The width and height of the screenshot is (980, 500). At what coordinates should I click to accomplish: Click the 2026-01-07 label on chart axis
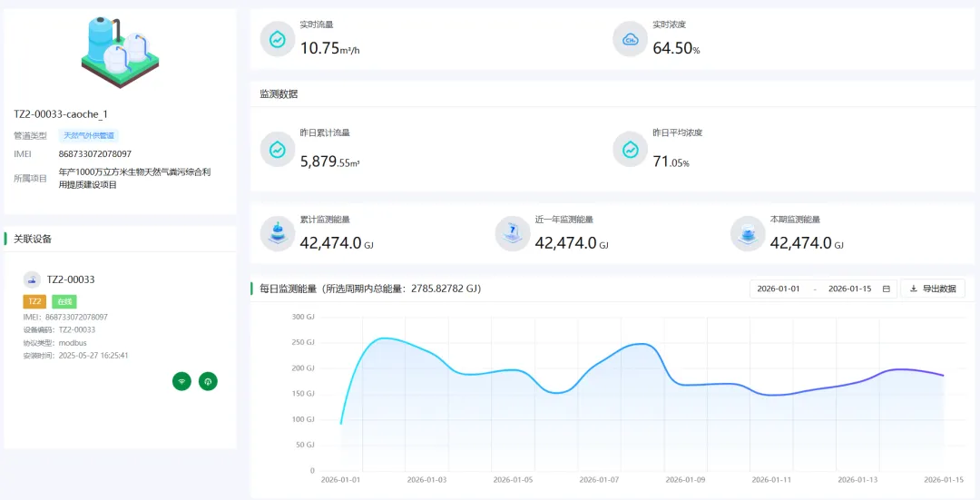click(x=599, y=479)
